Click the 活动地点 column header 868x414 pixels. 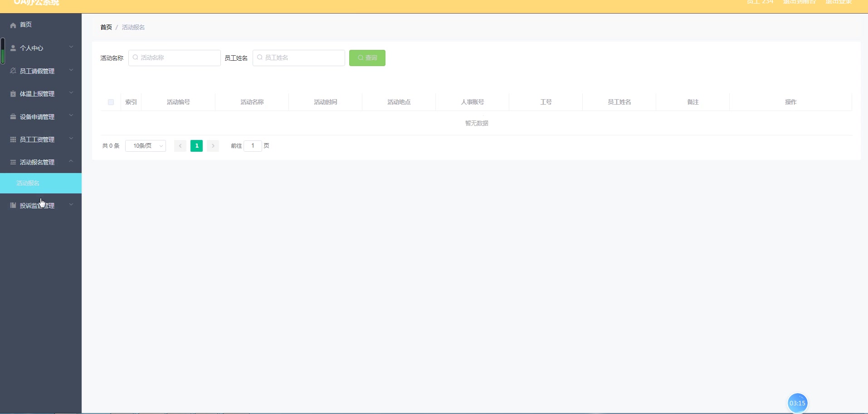pos(399,102)
